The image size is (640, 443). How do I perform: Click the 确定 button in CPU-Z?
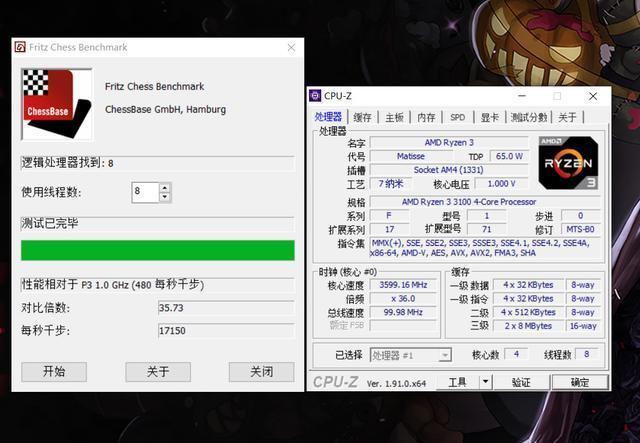pos(580,382)
